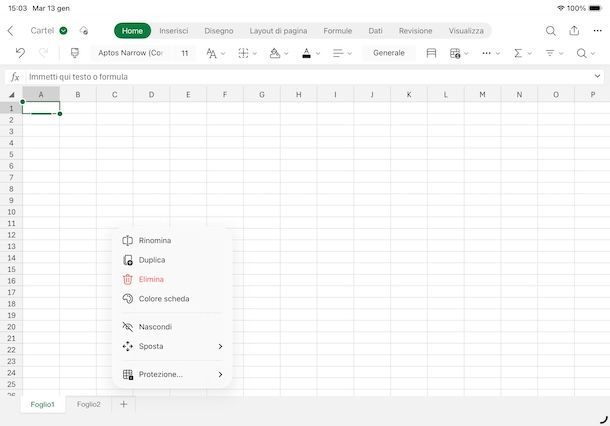Open the green saved status indicator
Viewport: 610px width, 426px height.
[63, 31]
